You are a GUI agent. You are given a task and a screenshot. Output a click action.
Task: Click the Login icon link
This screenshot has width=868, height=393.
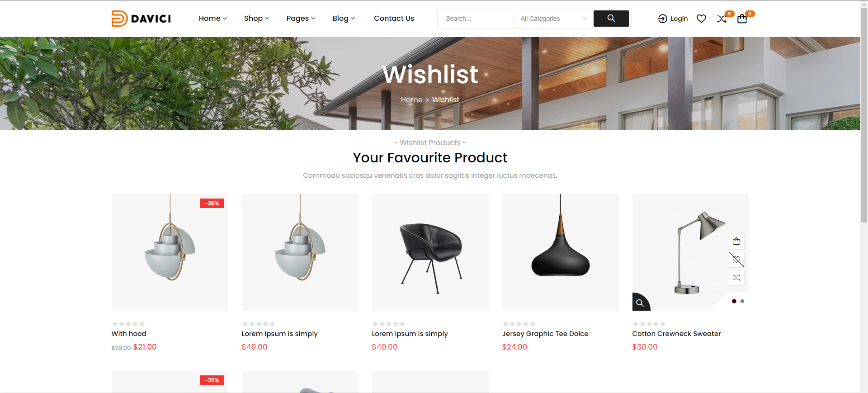673,19
